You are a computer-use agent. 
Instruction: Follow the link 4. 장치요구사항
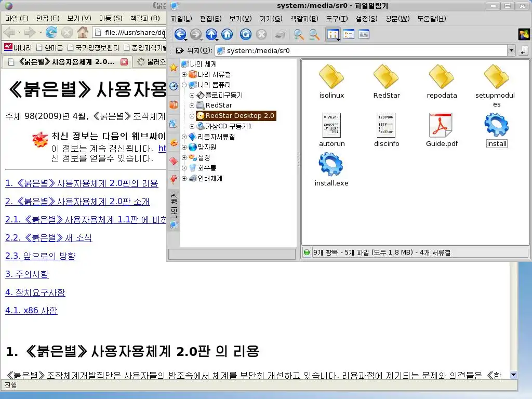pyautogui.click(x=35, y=292)
